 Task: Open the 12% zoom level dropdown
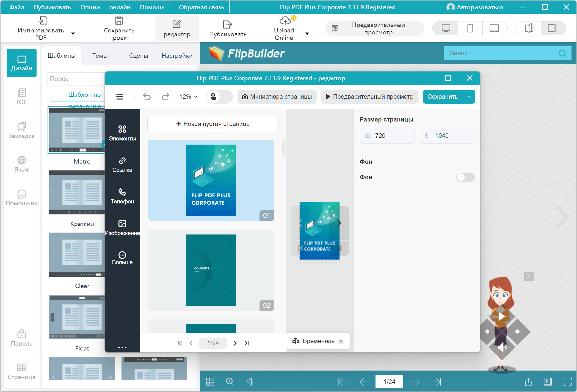[189, 97]
